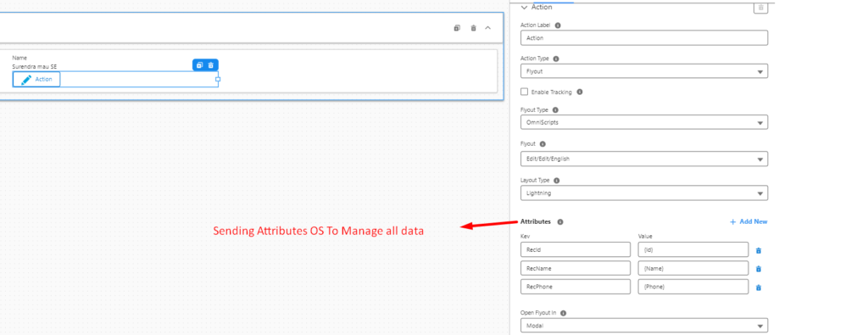Click the {Name} value input field
The width and height of the screenshot is (868, 335).
pyautogui.click(x=693, y=269)
